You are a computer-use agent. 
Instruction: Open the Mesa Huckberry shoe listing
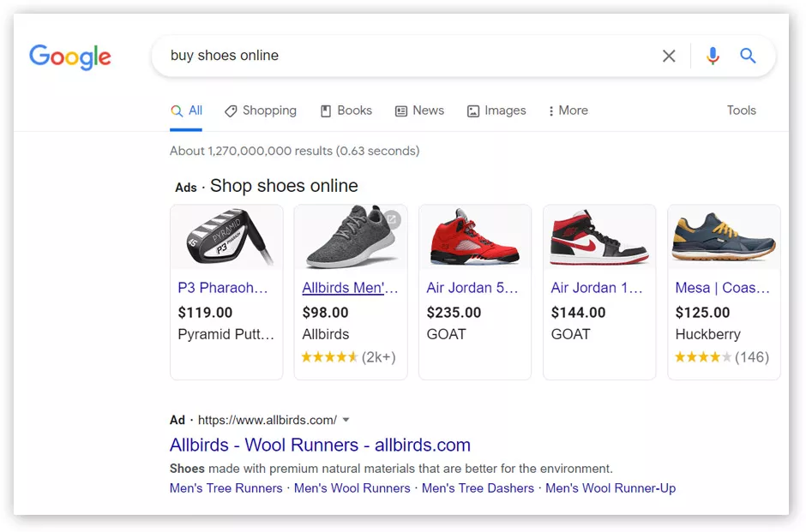click(x=723, y=288)
